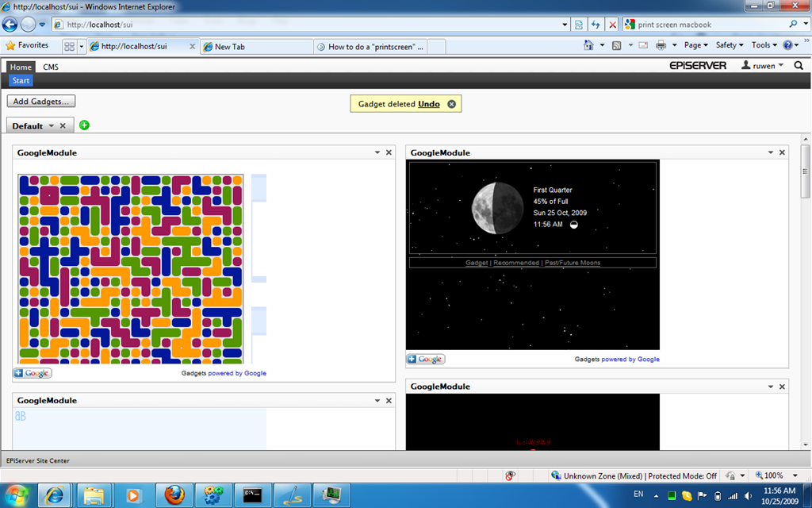The width and height of the screenshot is (812, 508).
Task: Click the Print toolbar icon
Action: click(661, 46)
